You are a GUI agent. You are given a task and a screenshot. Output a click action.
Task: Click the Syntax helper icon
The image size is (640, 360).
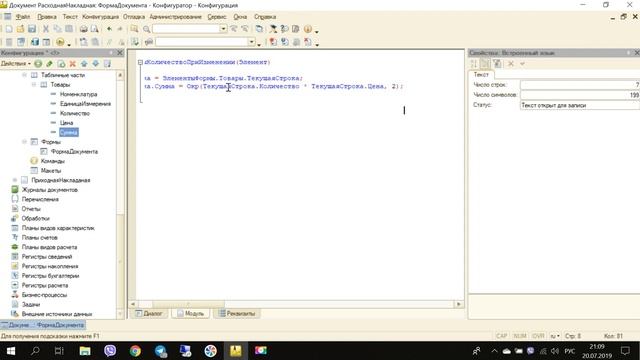click(273, 29)
